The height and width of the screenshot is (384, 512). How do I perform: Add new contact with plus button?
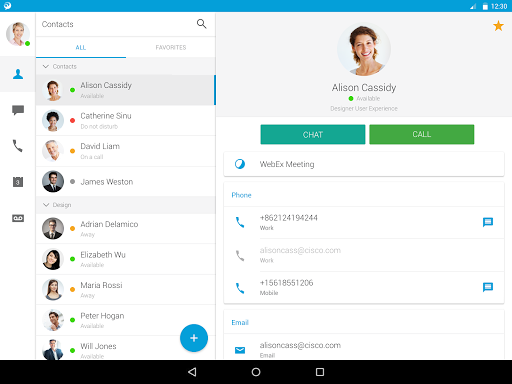point(194,338)
